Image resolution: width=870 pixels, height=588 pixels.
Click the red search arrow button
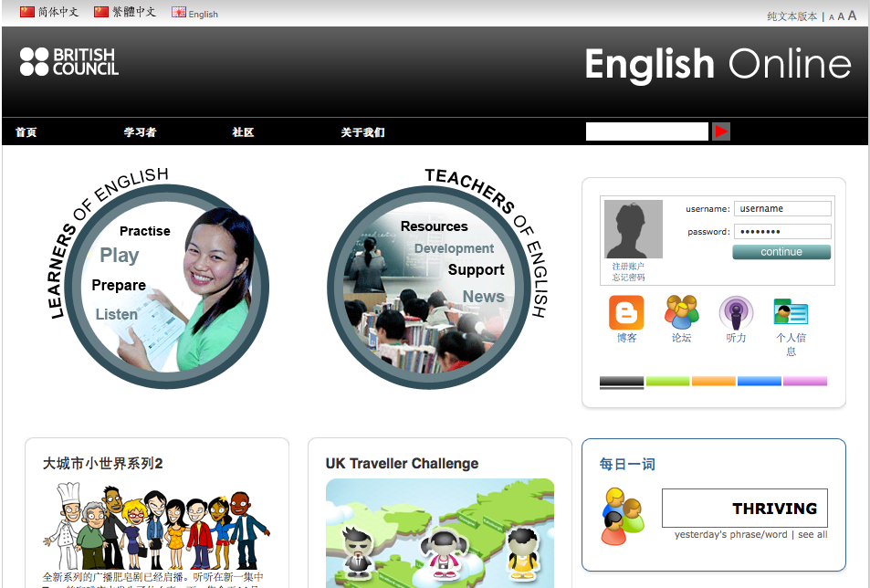[x=720, y=131]
